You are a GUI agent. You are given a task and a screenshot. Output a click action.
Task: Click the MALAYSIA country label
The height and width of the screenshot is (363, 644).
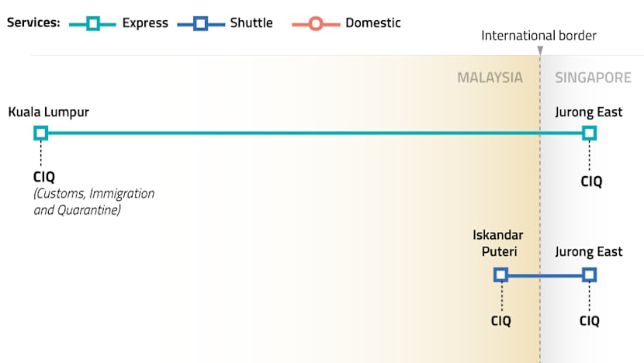click(x=490, y=78)
